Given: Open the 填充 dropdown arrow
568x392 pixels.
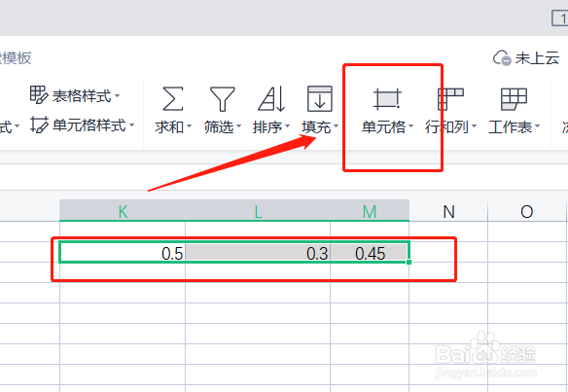Looking at the screenshot, I should (x=336, y=127).
